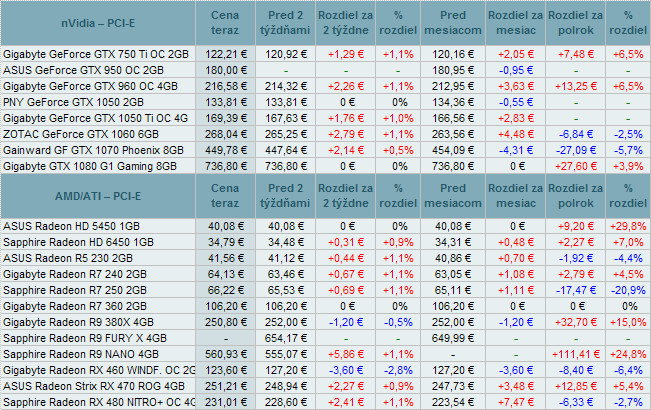Click the +0,5% difference for GTX 1070
The image size is (651, 410).
coord(398,150)
